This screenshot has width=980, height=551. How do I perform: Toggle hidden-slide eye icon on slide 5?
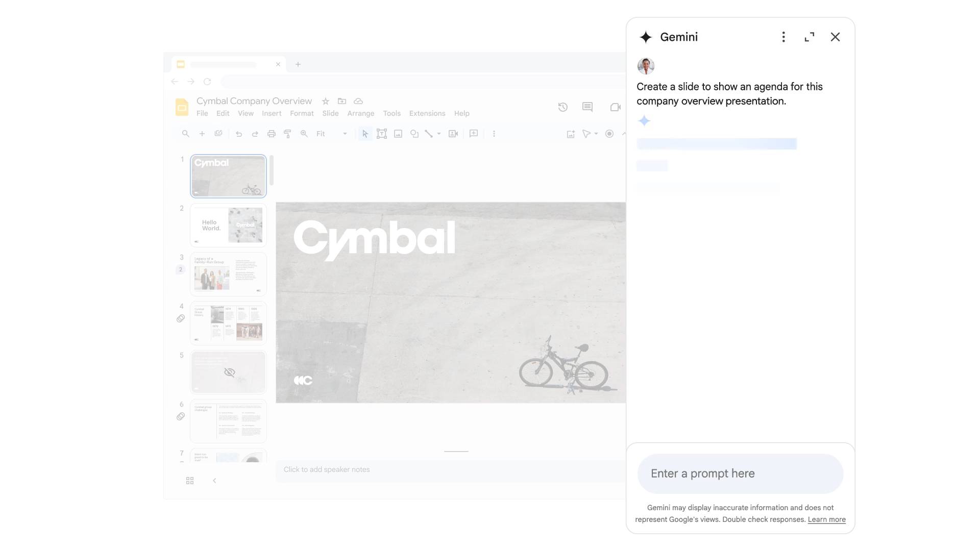pos(230,372)
